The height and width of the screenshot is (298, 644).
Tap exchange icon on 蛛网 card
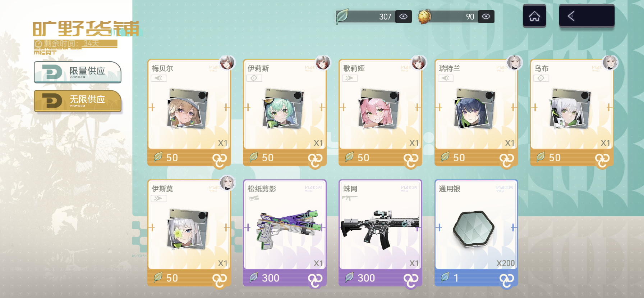[410, 280]
